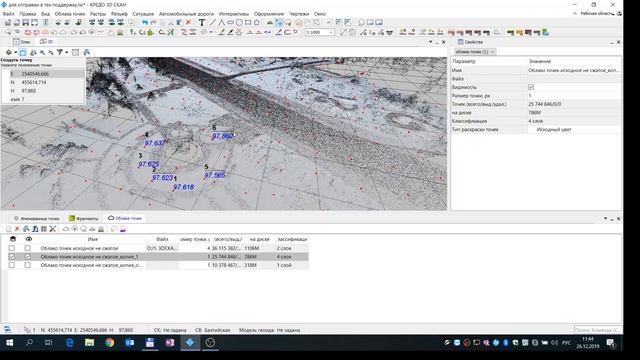Open the 3D view mode dropdown arrow
Image resolution: width=640 pixels, height=360 pixels.
click(x=16, y=52)
